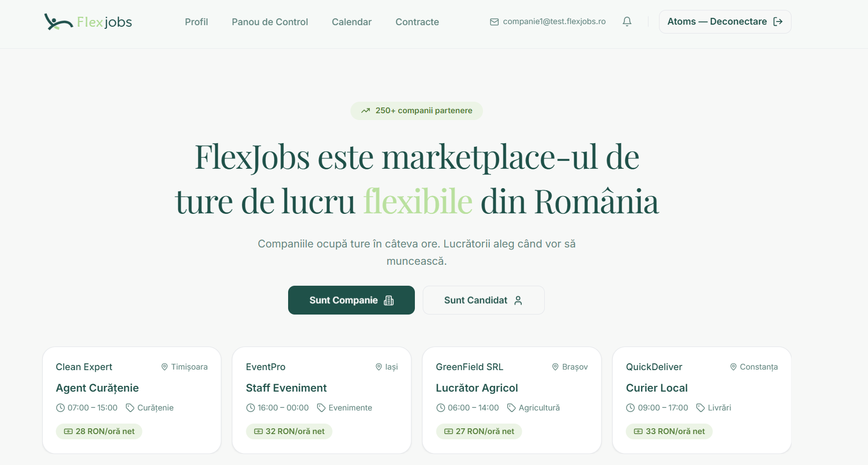Image resolution: width=868 pixels, height=465 pixels.
Task: Open the Calendar page
Action: click(x=351, y=22)
